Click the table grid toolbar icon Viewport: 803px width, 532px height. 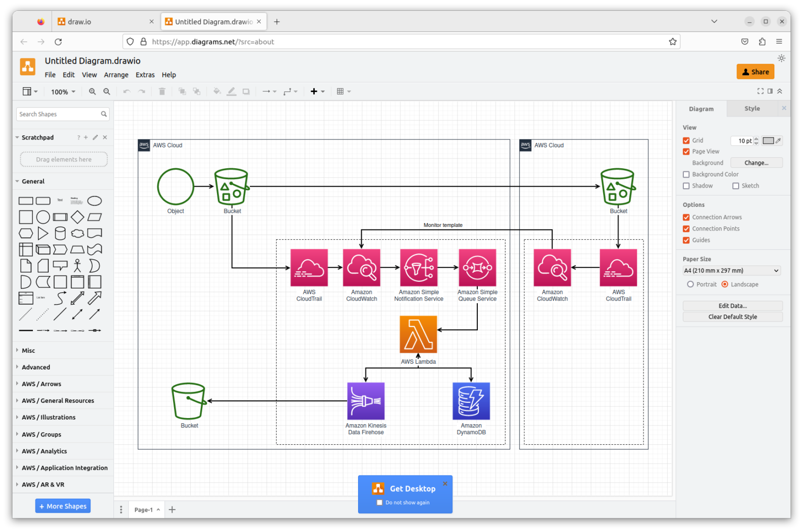point(340,91)
